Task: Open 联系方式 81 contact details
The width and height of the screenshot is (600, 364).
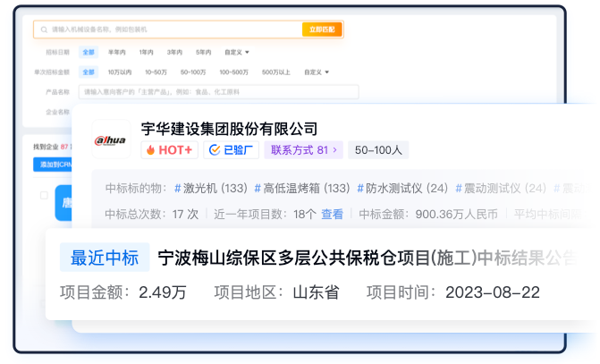Action: click(x=304, y=150)
